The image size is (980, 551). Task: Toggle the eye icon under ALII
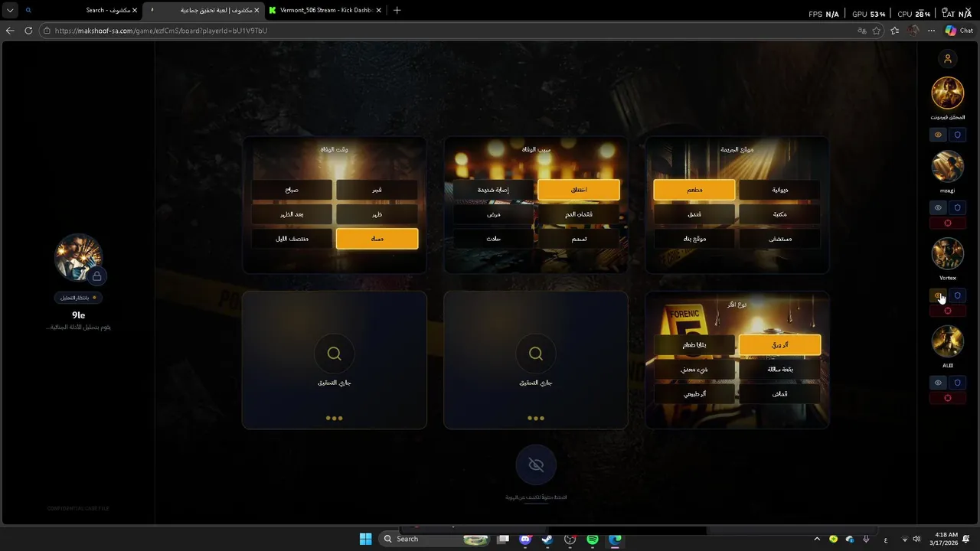938,383
